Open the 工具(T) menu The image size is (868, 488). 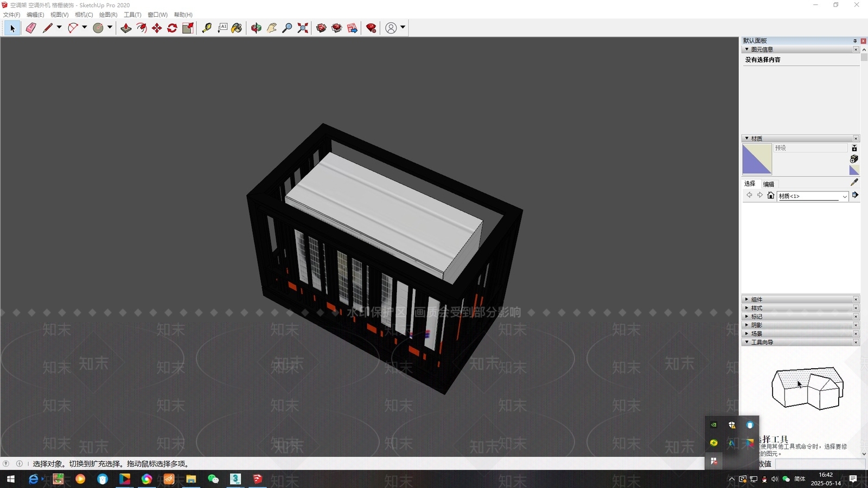click(132, 15)
